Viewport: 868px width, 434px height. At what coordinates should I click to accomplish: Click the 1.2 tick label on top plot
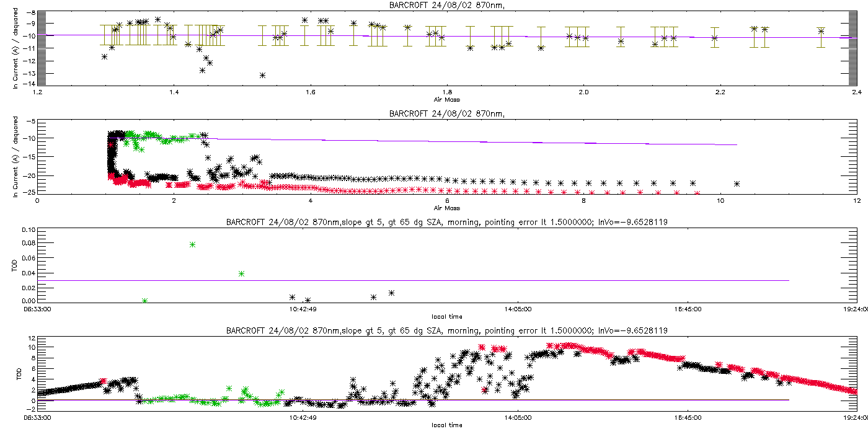(x=37, y=93)
